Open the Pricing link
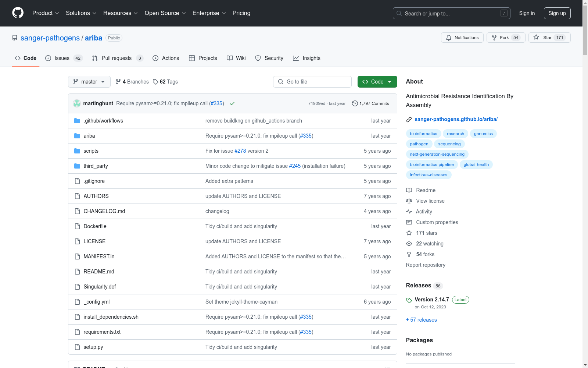Screen dimensions: 588x368 241,13
